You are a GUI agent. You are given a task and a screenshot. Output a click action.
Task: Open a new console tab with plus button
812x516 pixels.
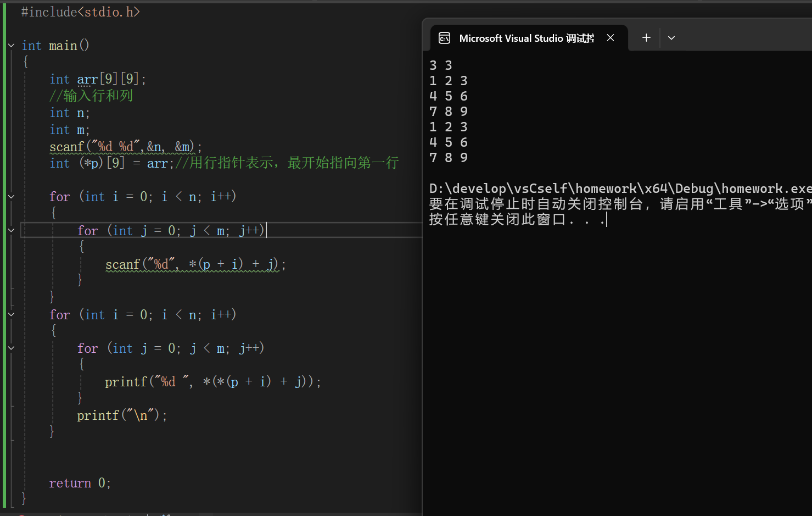pos(646,37)
